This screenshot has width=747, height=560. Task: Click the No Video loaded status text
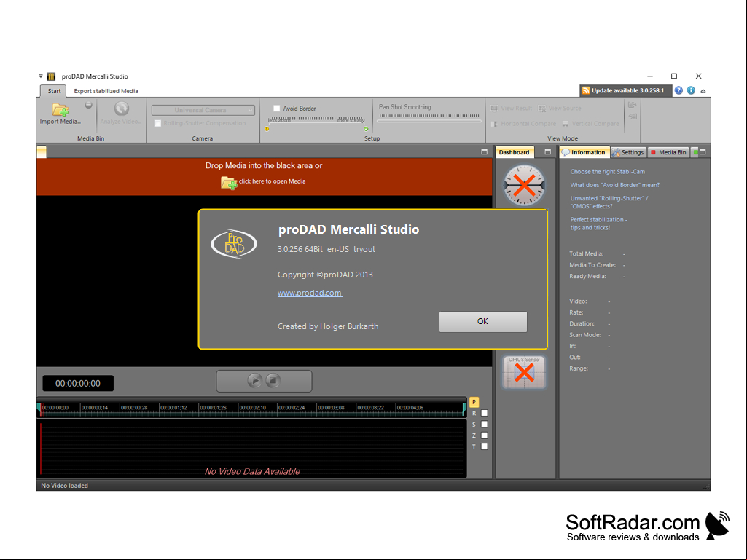pos(64,486)
